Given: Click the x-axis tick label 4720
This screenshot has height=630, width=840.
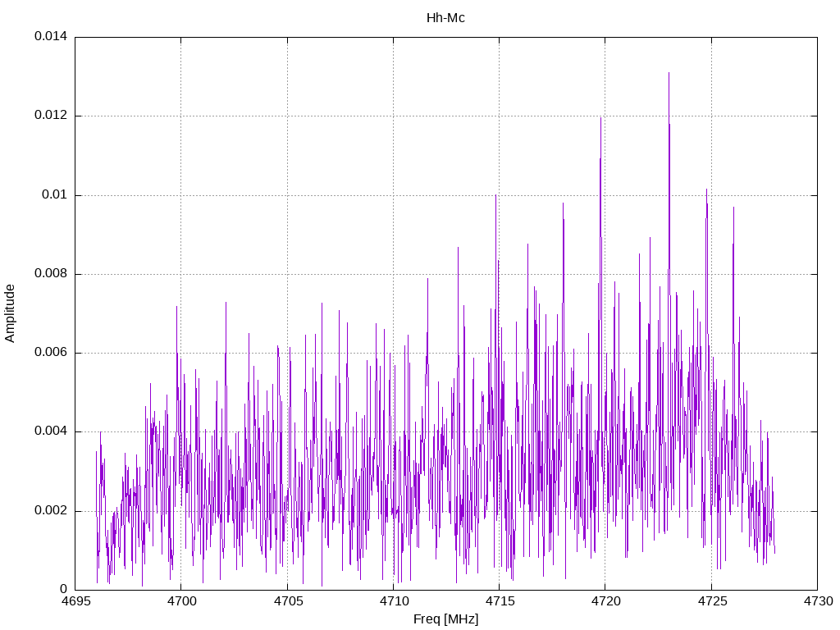Looking at the screenshot, I should (605, 601).
